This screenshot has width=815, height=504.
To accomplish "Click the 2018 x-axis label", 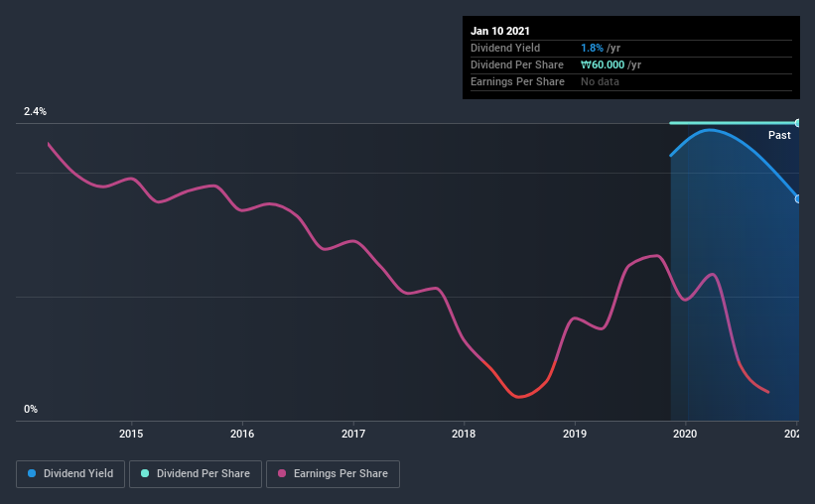I will pyautogui.click(x=464, y=434).
